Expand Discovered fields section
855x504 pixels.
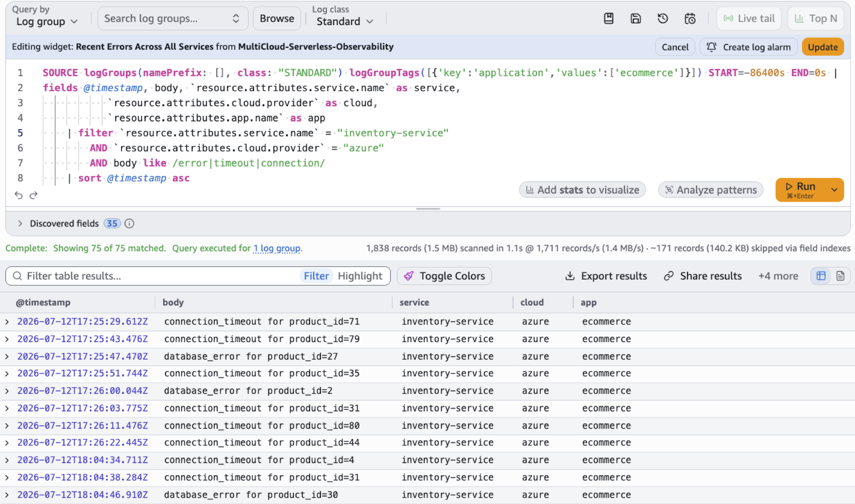[20, 224]
